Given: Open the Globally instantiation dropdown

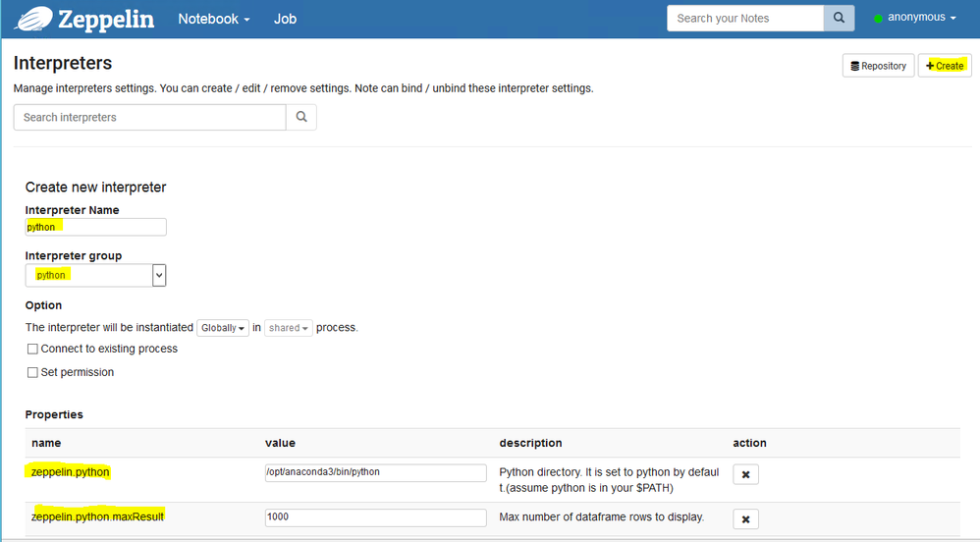Looking at the screenshot, I should (x=223, y=328).
